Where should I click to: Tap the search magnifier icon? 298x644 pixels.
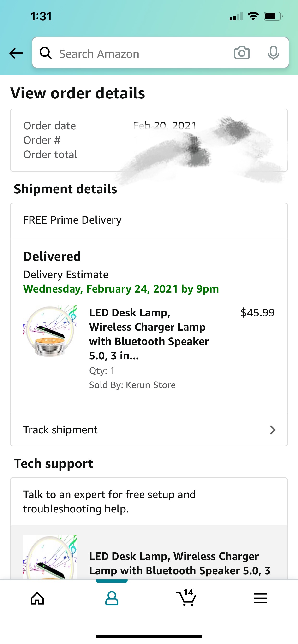(x=46, y=53)
